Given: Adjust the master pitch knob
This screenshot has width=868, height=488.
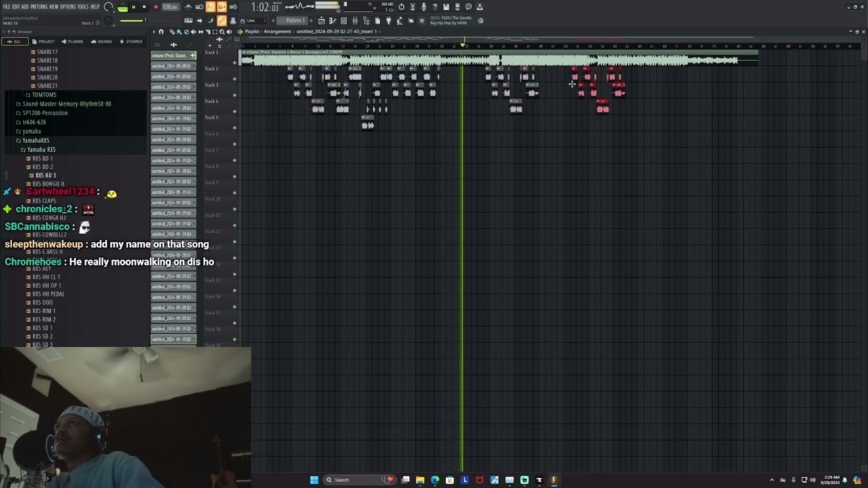Looking at the screenshot, I should pos(108,20).
